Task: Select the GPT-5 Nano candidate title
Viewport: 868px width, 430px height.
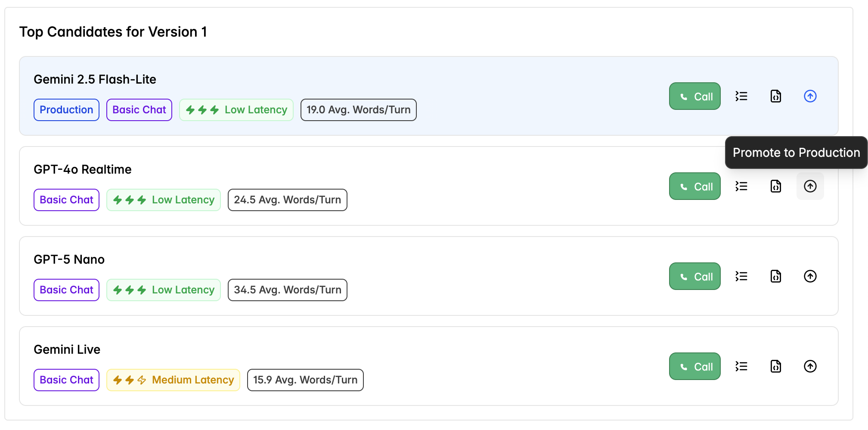Action: [69, 259]
